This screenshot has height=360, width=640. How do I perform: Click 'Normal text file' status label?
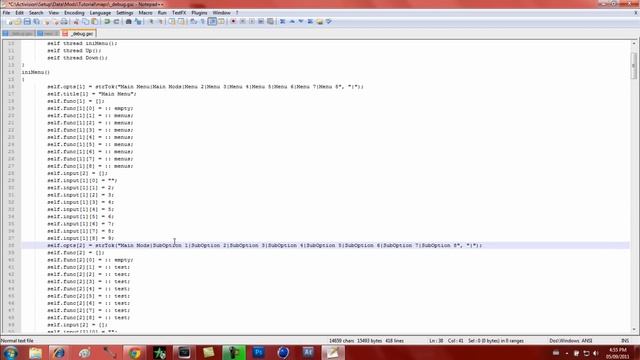point(17,340)
